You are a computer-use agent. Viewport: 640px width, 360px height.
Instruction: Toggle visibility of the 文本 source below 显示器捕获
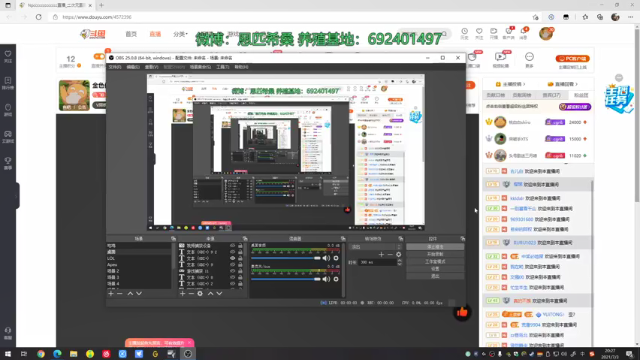(x=233, y=277)
